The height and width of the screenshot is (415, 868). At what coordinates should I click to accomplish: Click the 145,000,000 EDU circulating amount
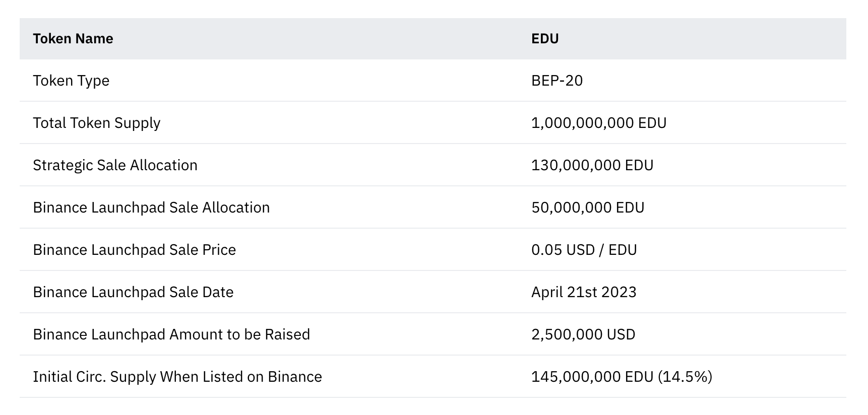592,377
